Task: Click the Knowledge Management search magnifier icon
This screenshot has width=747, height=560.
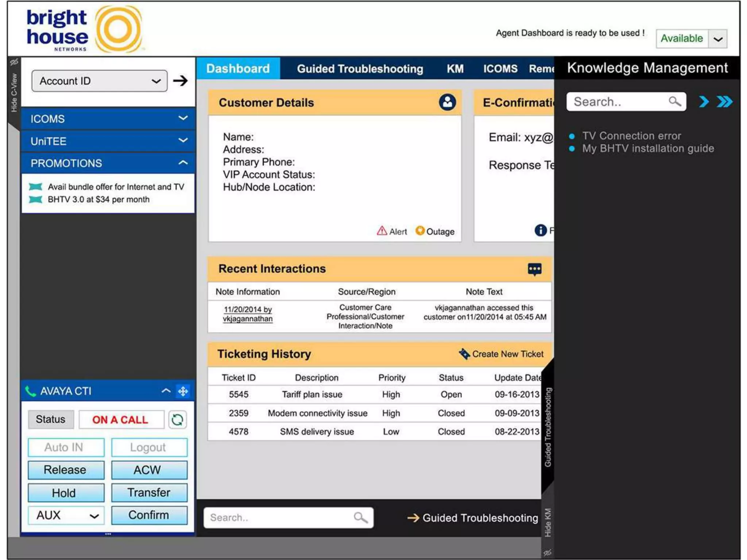Action: (x=674, y=101)
